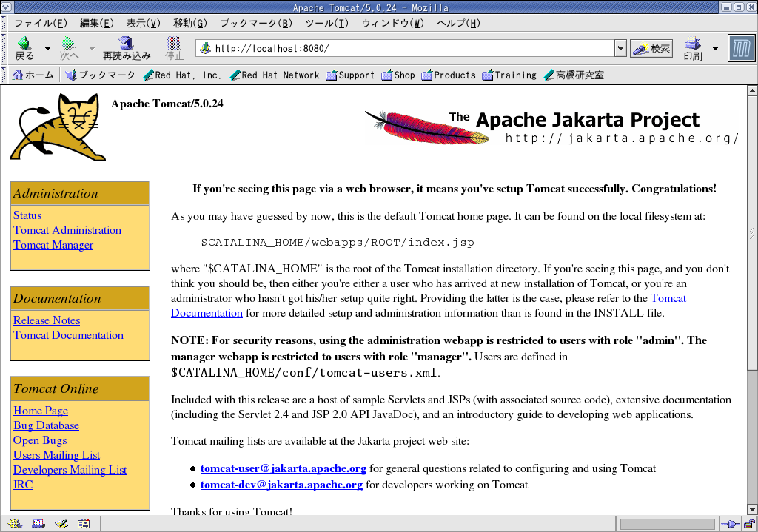Open the Release Notes link
758x532 pixels.
47,320
